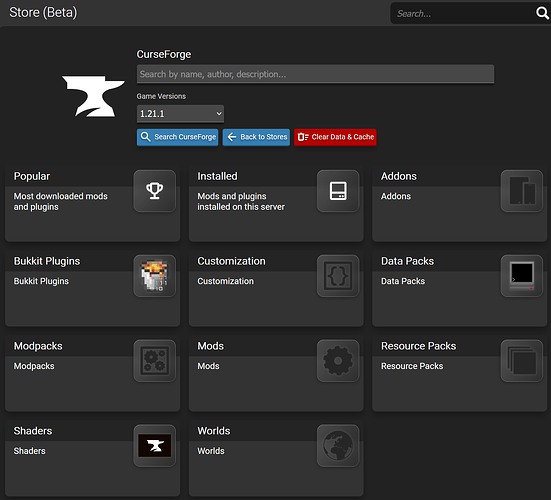Screen dimensions: 551x500
Task: Click the magnifier icon in top search
Action: [542, 13]
